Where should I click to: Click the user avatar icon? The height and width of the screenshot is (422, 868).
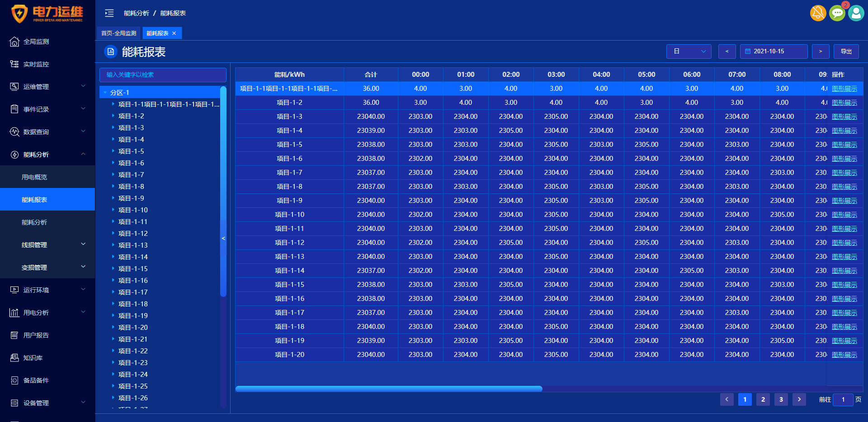[x=856, y=13]
